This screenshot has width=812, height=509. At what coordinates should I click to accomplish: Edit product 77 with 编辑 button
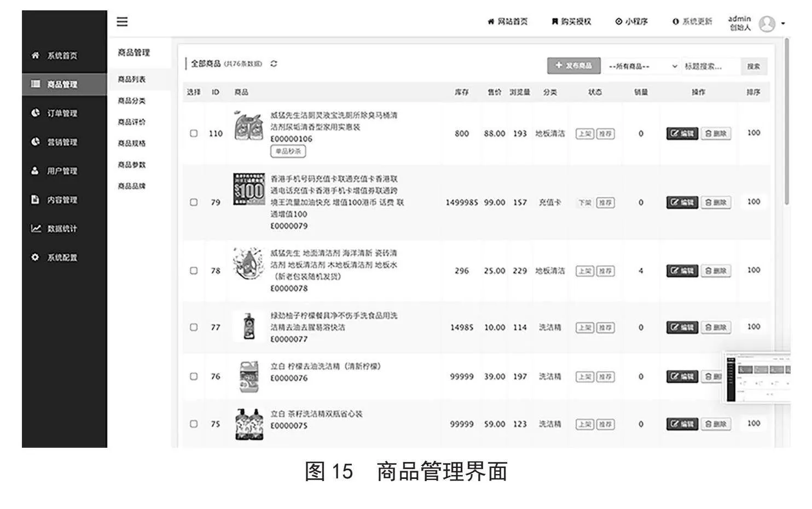[x=682, y=327]
